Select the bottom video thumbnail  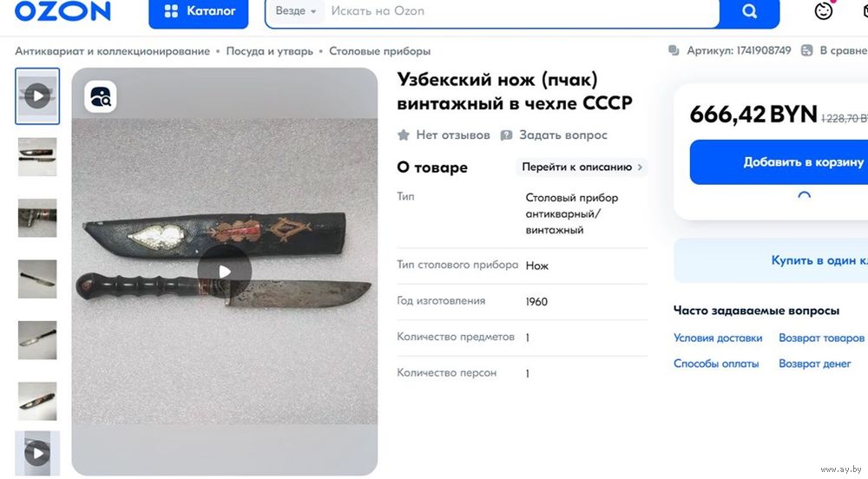point(37,453)
